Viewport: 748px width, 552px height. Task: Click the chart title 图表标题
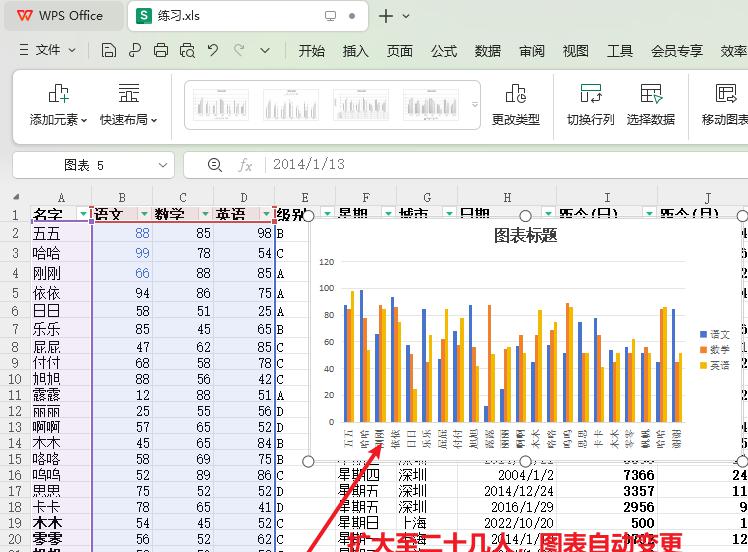525,235
